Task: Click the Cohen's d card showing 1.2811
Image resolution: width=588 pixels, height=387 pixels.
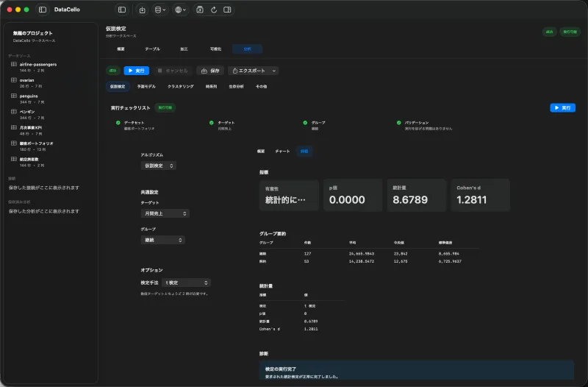Action: click(480, 195)
